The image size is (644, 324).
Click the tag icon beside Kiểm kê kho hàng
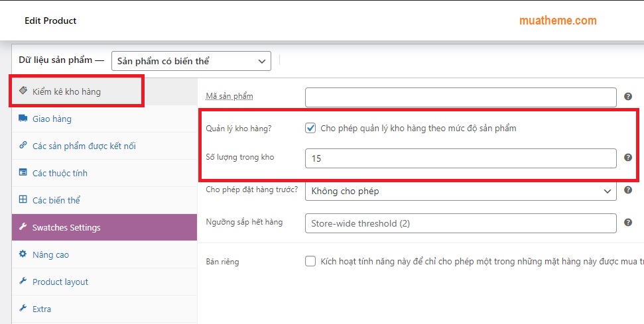tap(23, 91)
